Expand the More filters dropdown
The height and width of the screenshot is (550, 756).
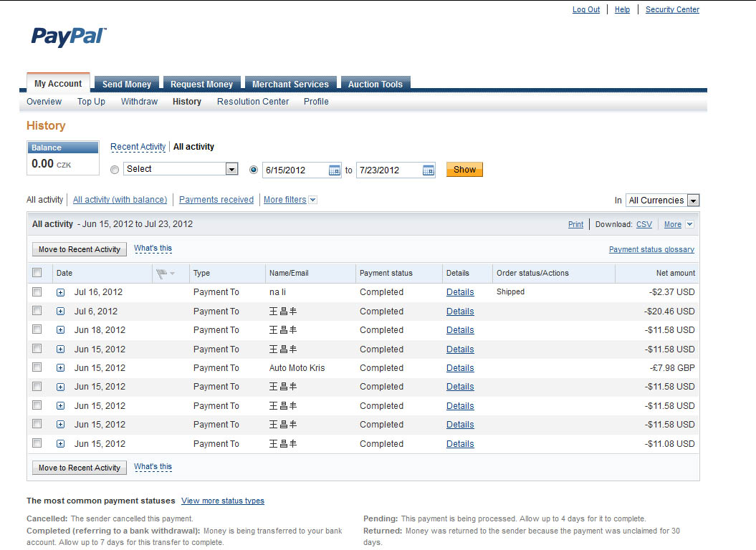[312, 200]
